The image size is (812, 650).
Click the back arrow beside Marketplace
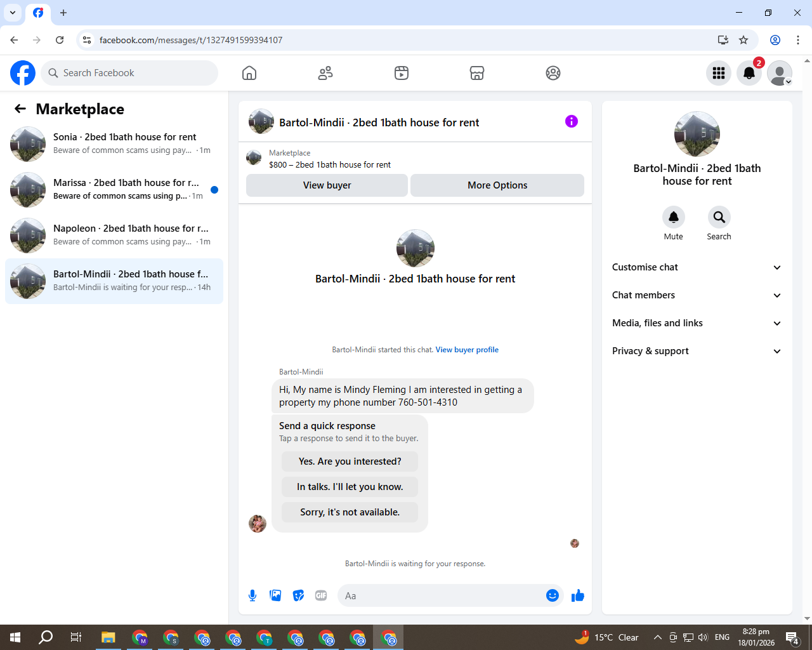pos(20,109)
